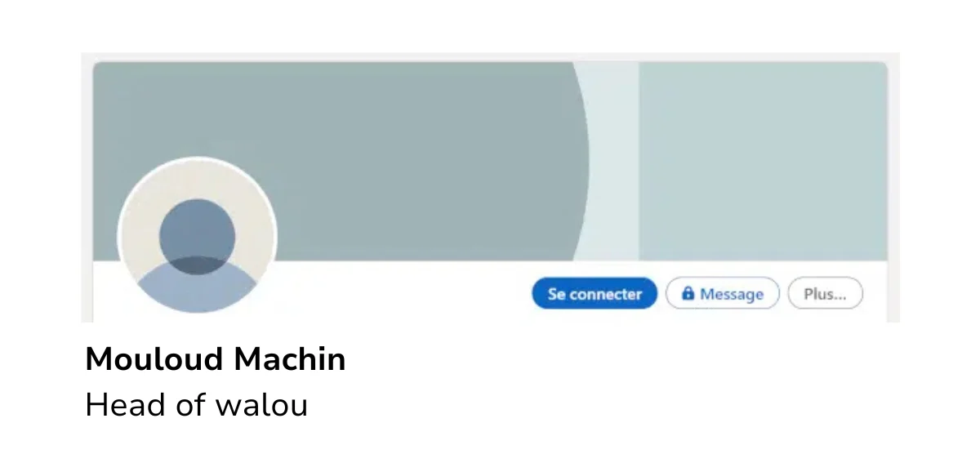This screenshot has height=463, width=980.
Task: Click the Message text label
Action: pyautogui.click(x=732, y=294)
